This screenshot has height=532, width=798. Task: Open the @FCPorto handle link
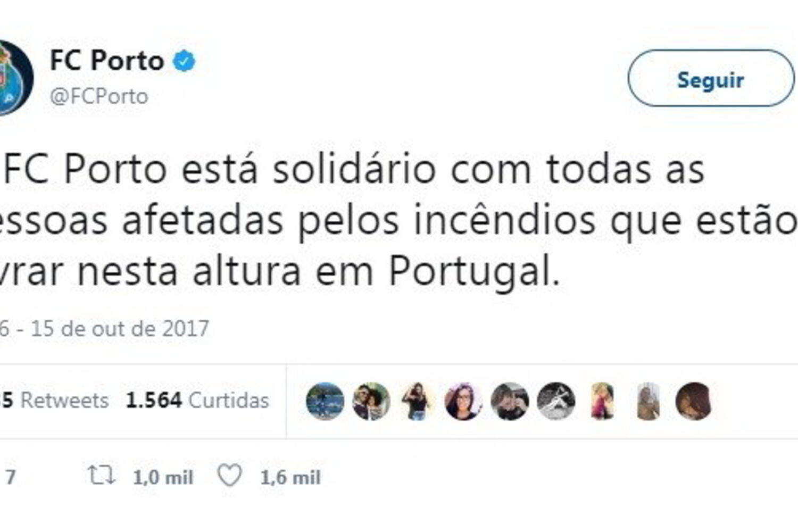tap(99, 96)
